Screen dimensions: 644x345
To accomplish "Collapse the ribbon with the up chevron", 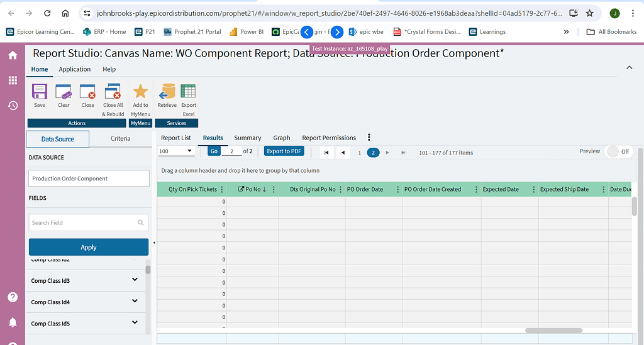I will [629, 67].
